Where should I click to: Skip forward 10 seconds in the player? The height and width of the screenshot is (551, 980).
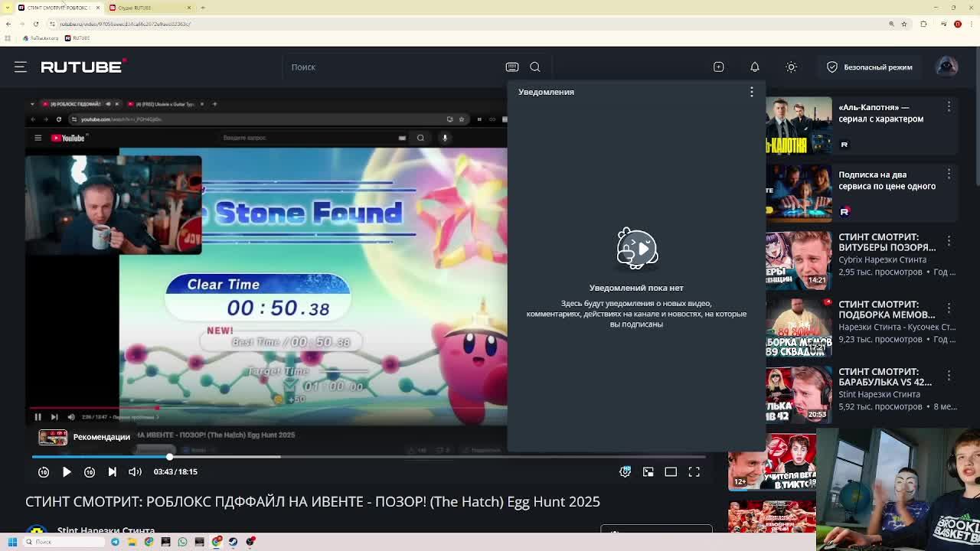pyautogui.click(x=90, y=472)
